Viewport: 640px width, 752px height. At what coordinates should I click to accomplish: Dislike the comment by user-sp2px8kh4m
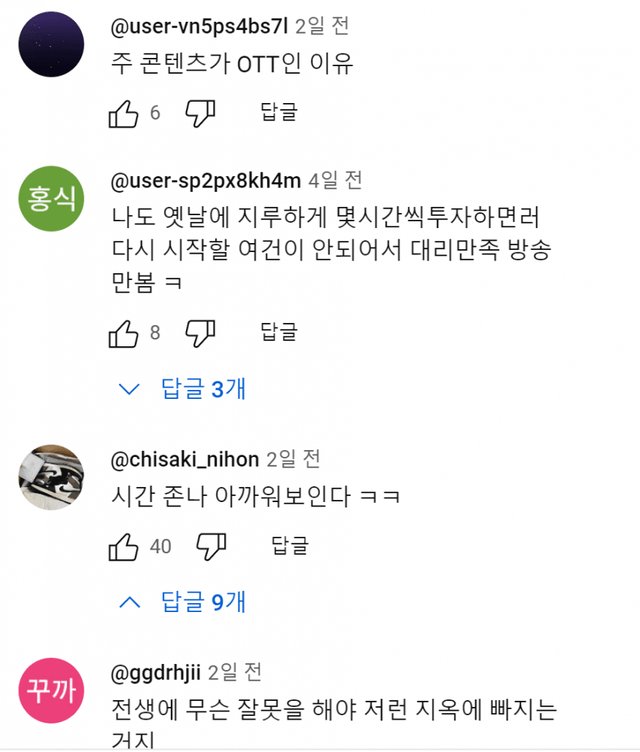pyautogui.click(x=200, y=333)
